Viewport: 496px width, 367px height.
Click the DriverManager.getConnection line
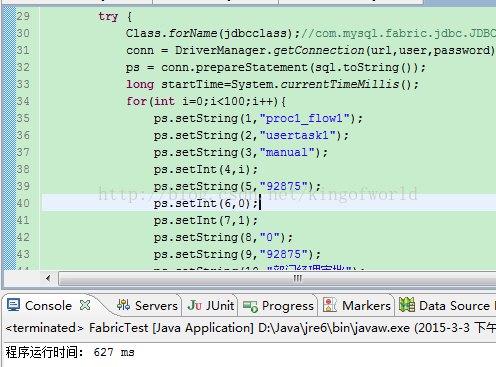(310, 51)
